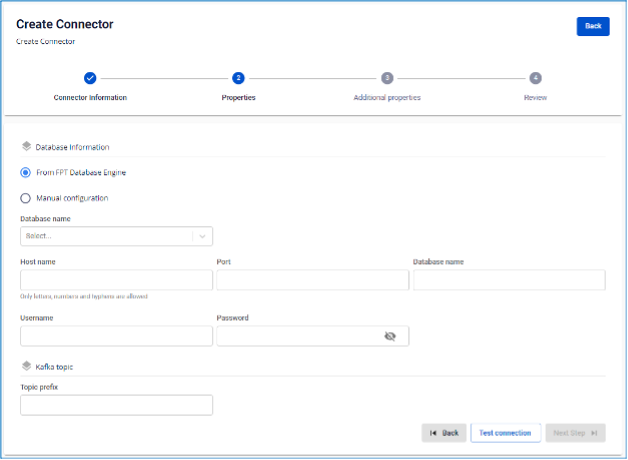Click the Next Step button

click(x=576, y=433)
